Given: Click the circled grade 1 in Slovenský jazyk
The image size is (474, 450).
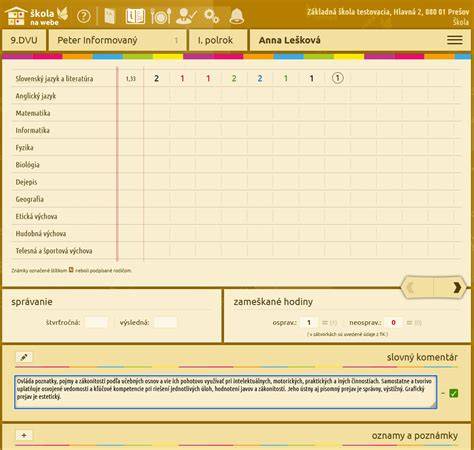Looking at the screenshot, I should (x=337, y=78).
